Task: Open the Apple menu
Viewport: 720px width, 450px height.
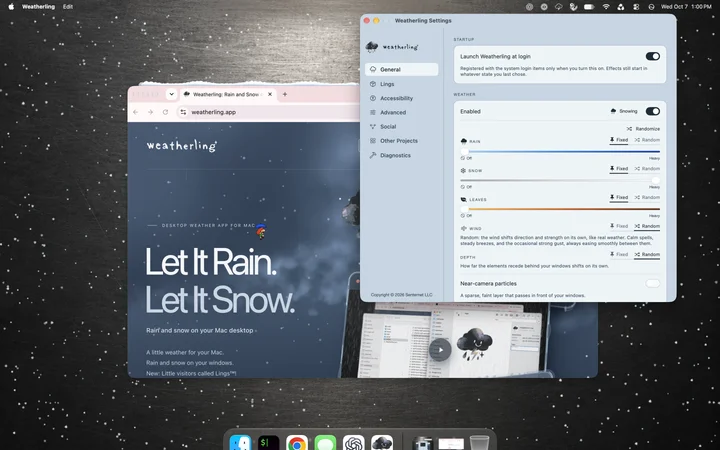Action: [x=11, y=6]
